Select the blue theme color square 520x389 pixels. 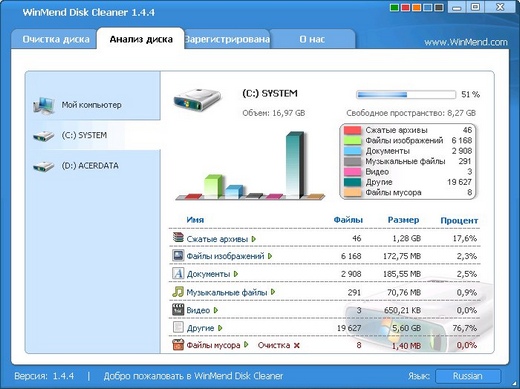[x=428, y=8]
